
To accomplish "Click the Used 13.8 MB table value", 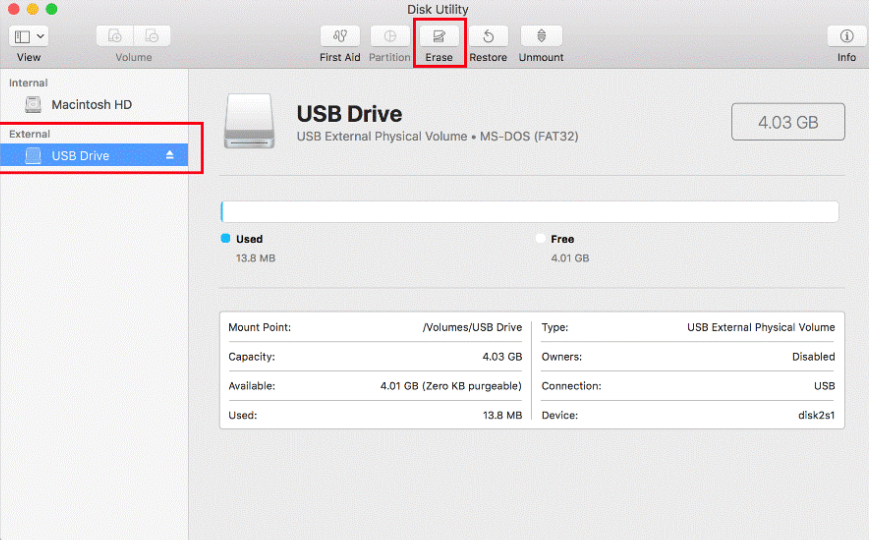I will 502,415.
